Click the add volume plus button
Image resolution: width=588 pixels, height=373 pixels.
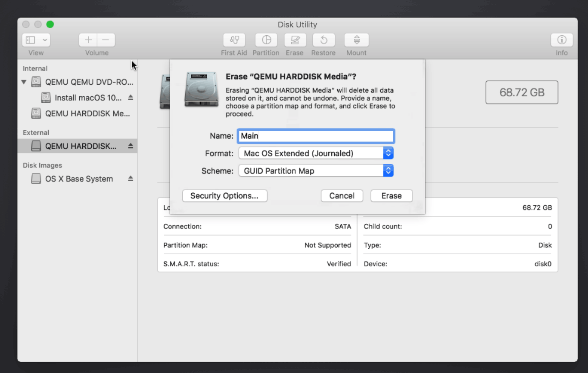point(88,40)
